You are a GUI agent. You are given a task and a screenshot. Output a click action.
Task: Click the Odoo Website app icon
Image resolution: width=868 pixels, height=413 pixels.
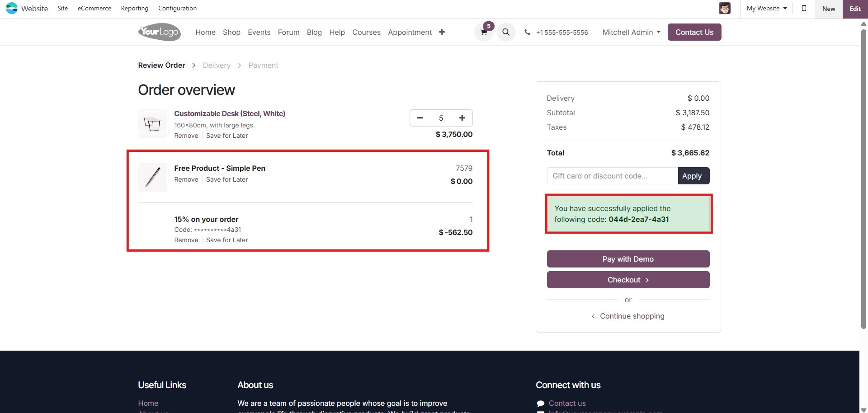pyautogui.click(x=12, y=9)
